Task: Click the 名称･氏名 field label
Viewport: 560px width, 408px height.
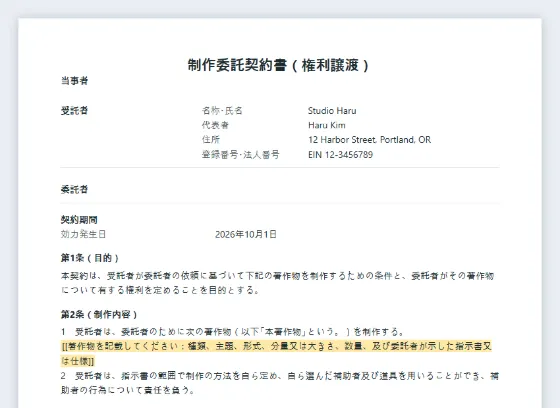Action: click(x=222, y=111)
